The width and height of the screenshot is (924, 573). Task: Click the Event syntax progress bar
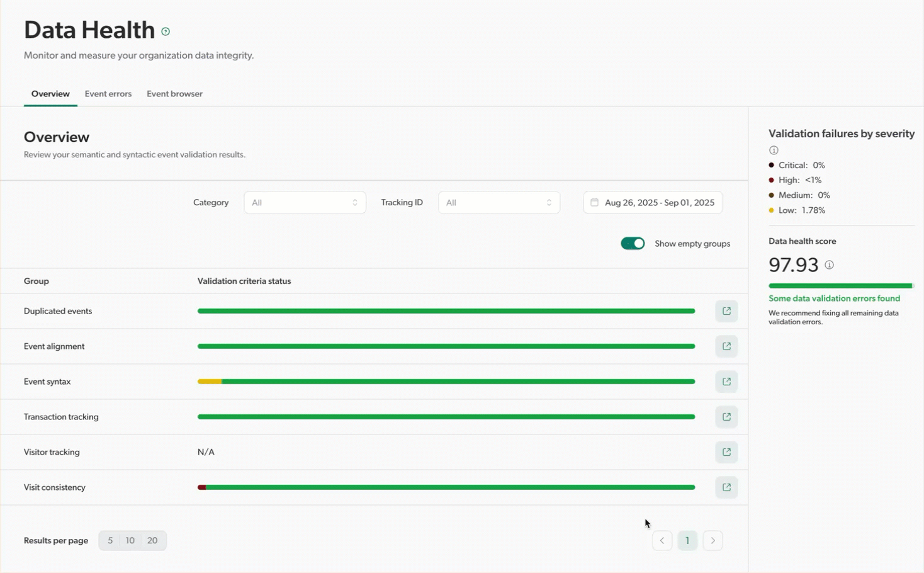pyautogui.click(x=446, y=381)
